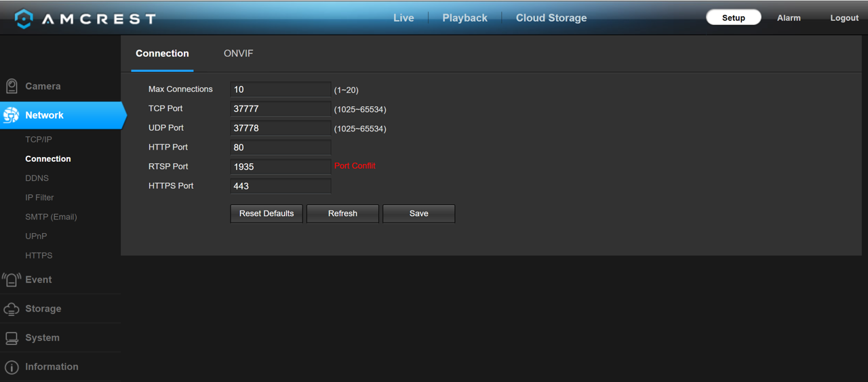Open UPnP settings

[x=36, y=236]
